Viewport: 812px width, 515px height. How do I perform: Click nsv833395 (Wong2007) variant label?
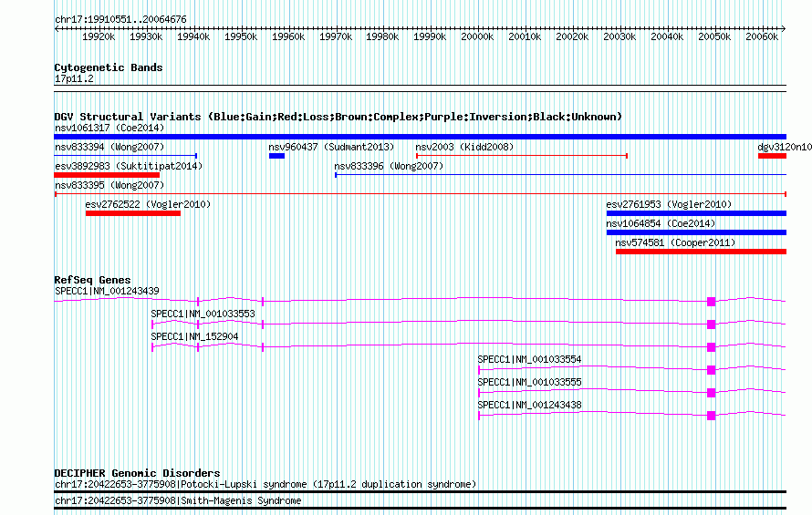[x=109, y=185]
